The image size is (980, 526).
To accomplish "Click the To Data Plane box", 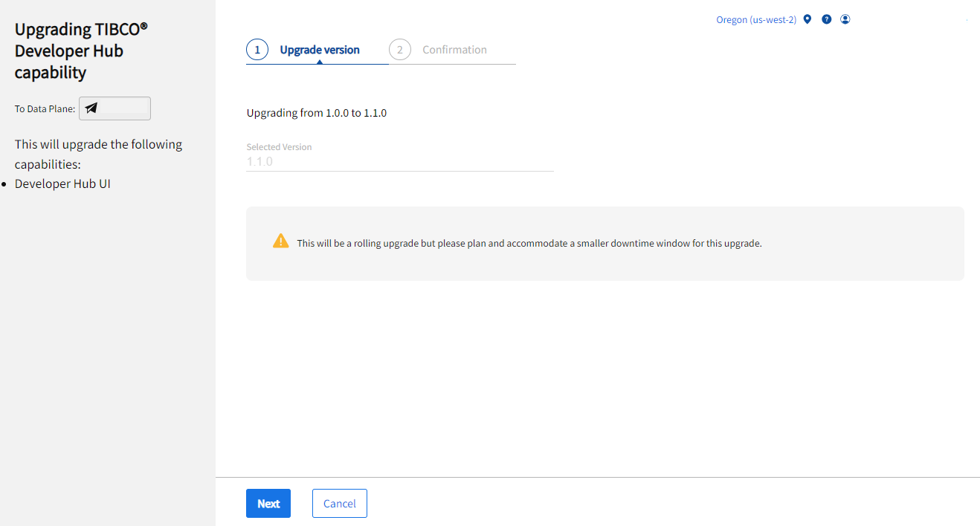I will [115, 108].
